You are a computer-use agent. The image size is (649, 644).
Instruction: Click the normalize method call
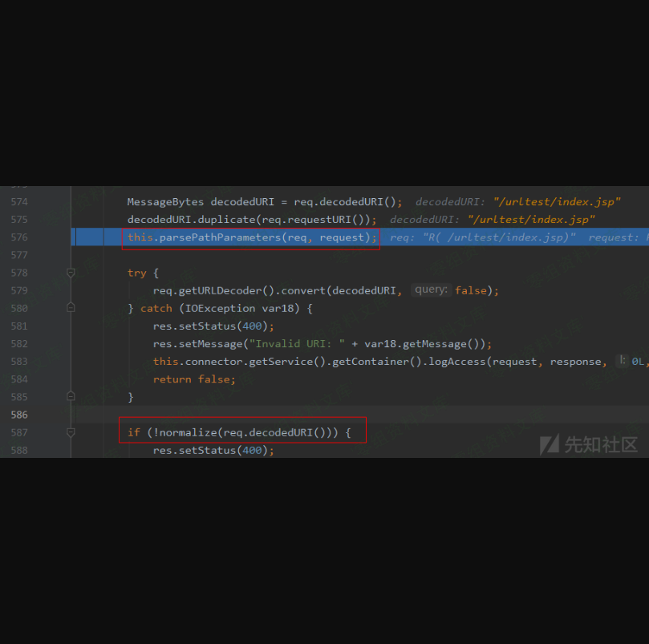[x=189, y=432]
